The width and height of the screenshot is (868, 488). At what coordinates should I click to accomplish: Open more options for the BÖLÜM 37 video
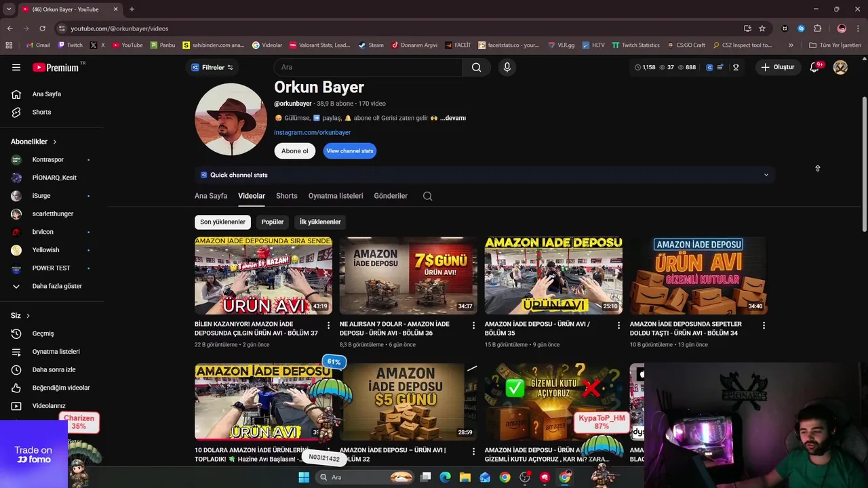coord(329,325)
